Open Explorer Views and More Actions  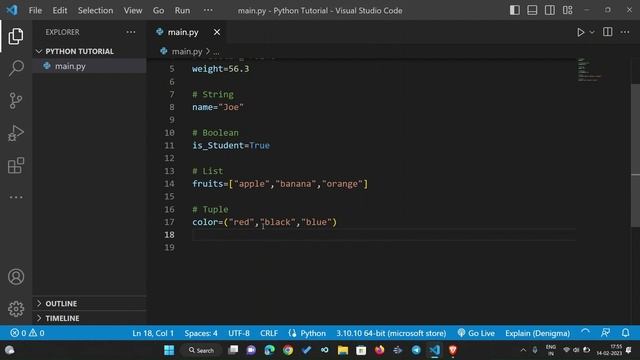tap(131, 32)
